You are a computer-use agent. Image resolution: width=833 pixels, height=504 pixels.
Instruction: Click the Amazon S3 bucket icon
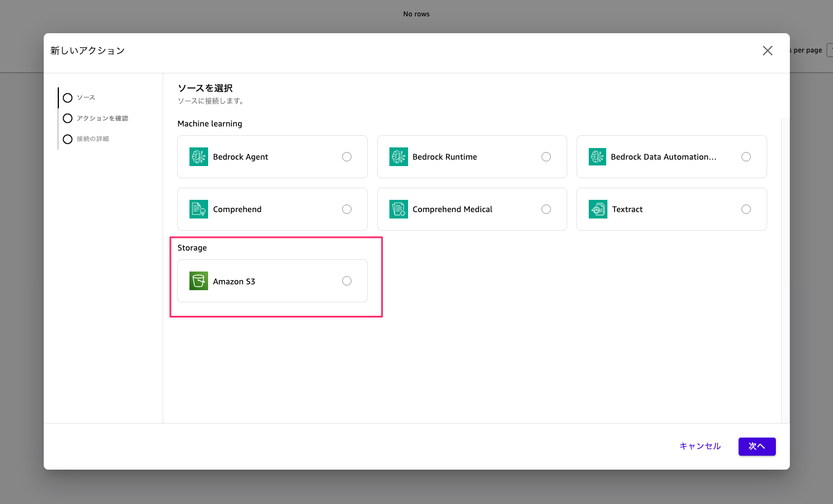pos(199,281)
